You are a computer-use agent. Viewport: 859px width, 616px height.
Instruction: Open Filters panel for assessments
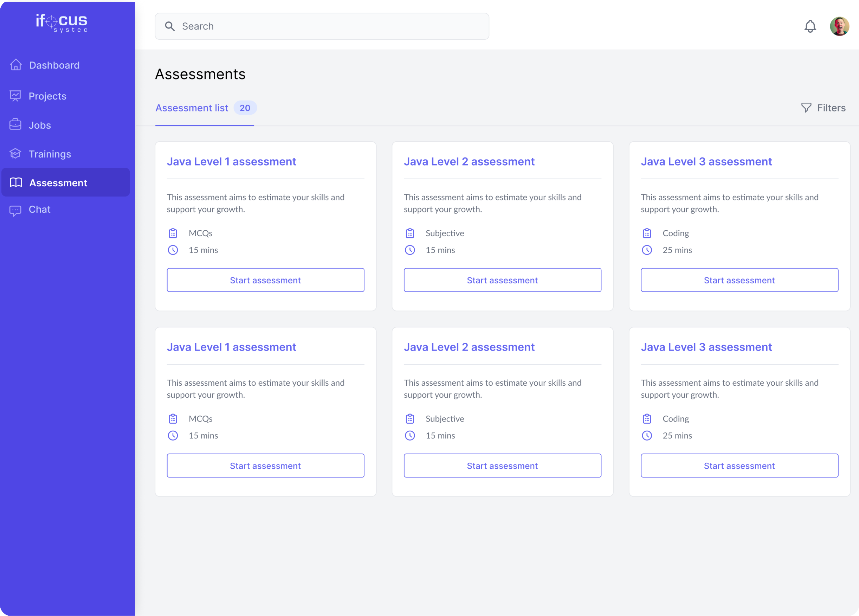824,107
